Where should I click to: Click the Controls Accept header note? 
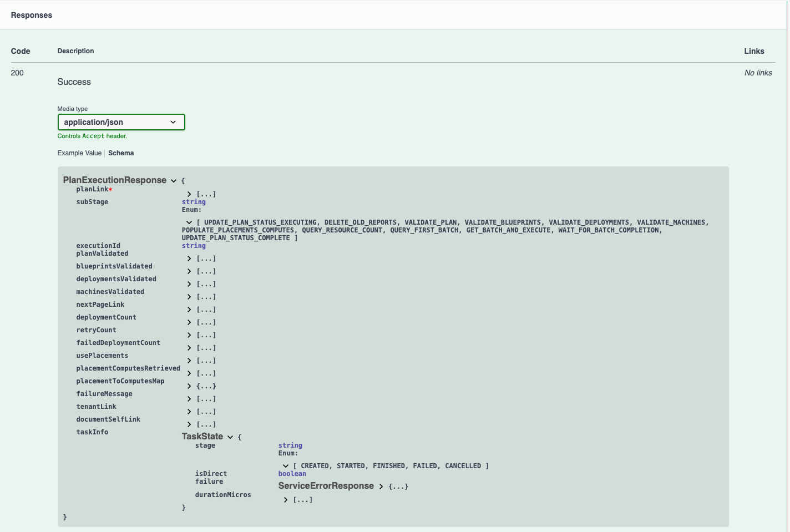click(x=92, y=136)
